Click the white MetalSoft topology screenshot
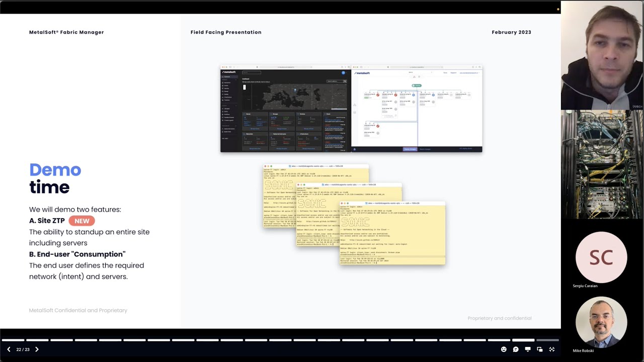The height and width of the screenshot is (362, 644). click(417, 109)
